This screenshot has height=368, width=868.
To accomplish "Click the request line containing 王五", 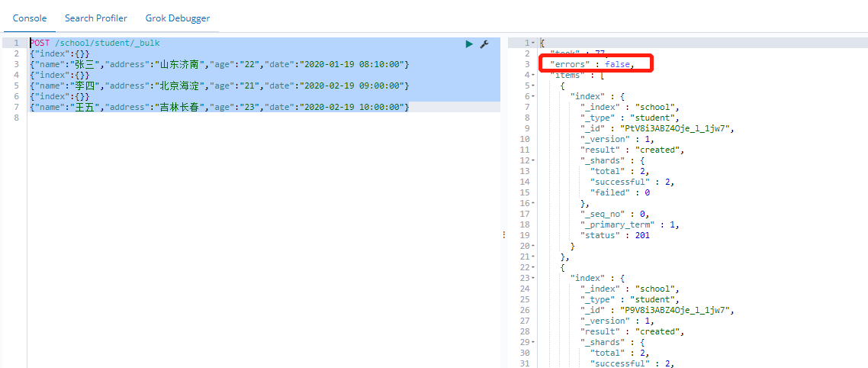I will coord(220,107).
